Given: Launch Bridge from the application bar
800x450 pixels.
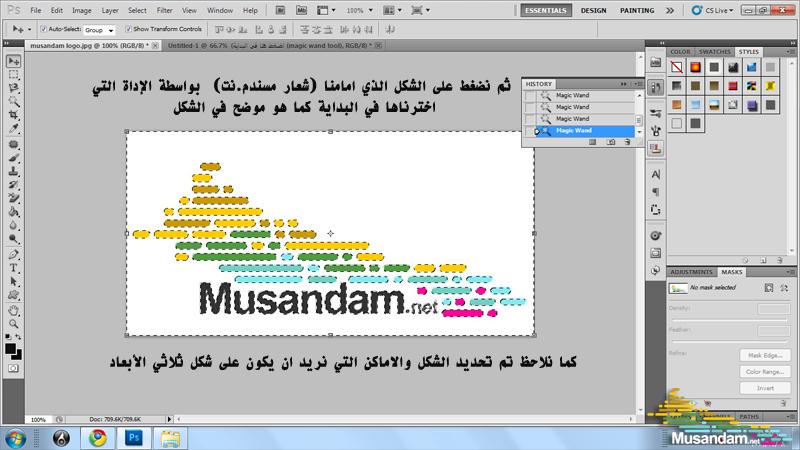Looking at the screenshot, I should (280, 10).
